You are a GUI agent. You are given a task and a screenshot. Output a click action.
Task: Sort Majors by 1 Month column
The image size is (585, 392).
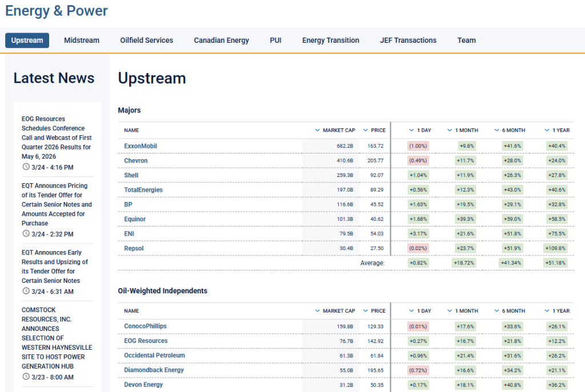466,130
